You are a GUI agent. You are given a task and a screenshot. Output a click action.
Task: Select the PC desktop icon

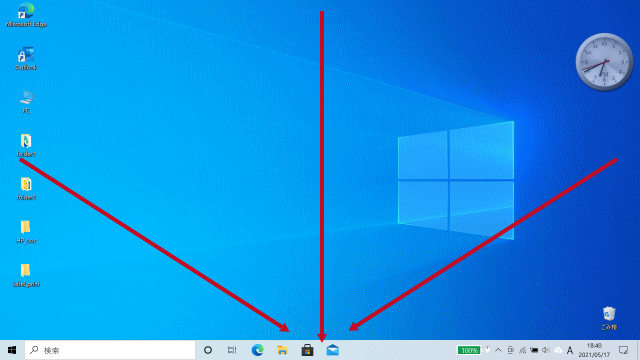tap(26, 102)
